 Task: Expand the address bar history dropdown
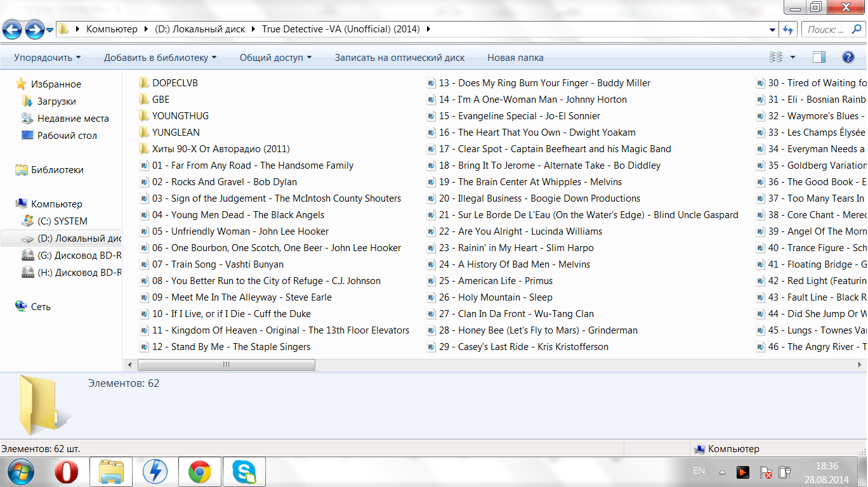click(x=772, y=29)
